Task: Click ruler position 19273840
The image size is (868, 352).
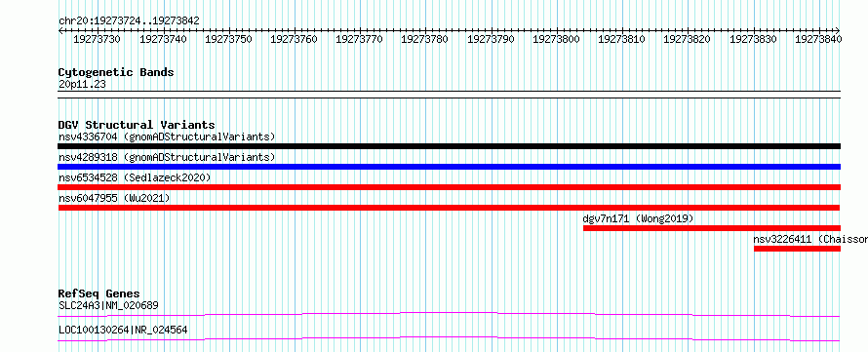Action: tap(818, 39)
